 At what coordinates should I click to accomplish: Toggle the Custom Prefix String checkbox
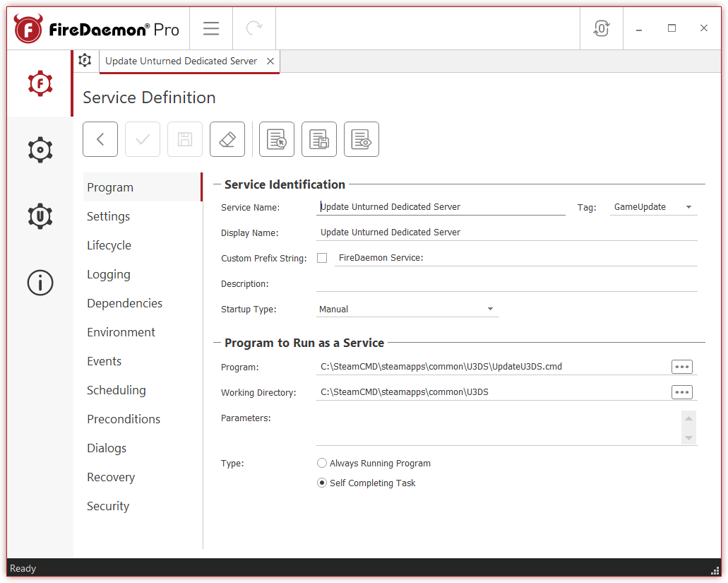pos(322,258)
